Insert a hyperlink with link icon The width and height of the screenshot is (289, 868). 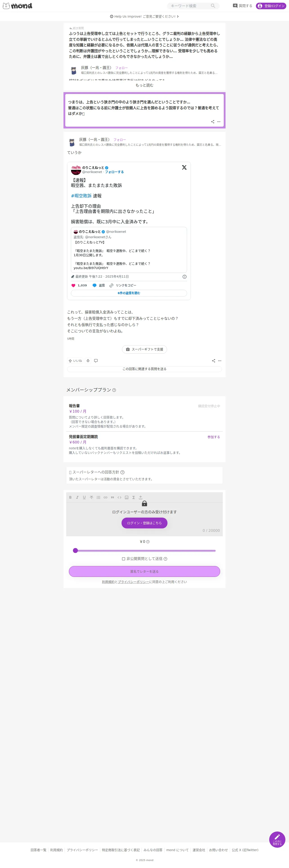point(105,497)
